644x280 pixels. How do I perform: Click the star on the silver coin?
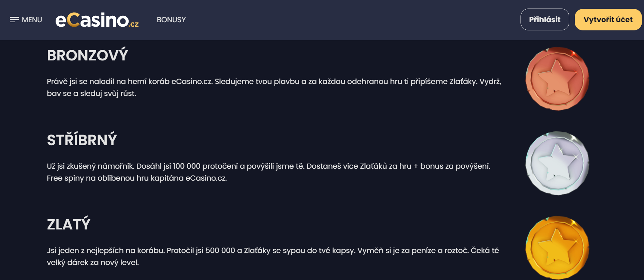point(557,163)
